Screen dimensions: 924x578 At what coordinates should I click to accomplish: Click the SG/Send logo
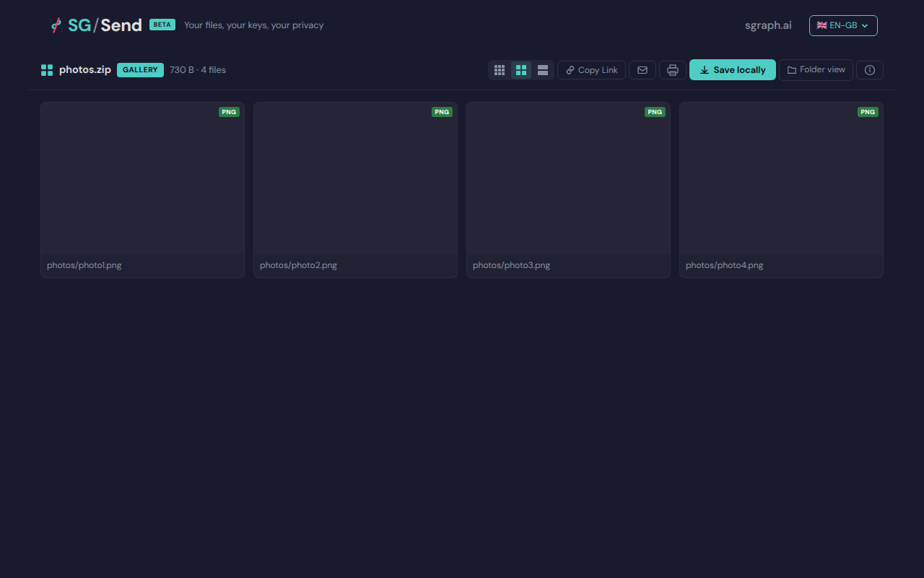point(96,25)
